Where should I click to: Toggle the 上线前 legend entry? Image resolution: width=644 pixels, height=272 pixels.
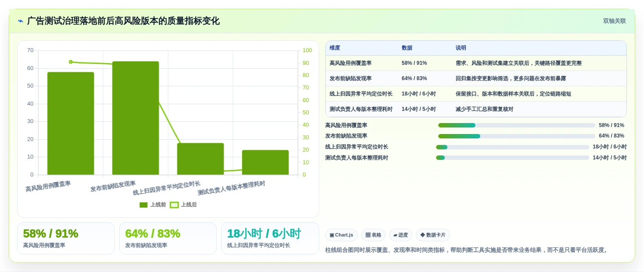pos(153,205)
